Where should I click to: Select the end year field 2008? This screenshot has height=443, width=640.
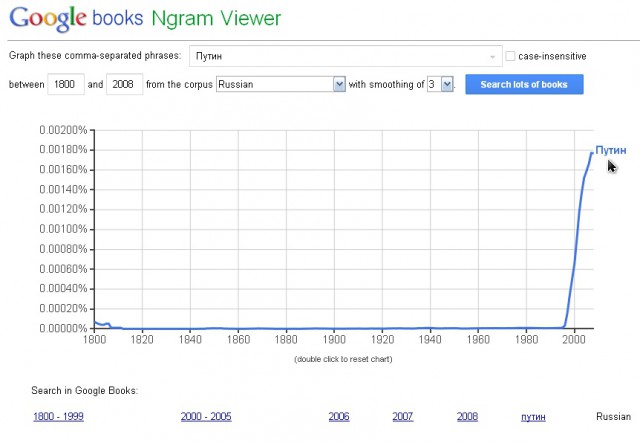click(124, 84)
